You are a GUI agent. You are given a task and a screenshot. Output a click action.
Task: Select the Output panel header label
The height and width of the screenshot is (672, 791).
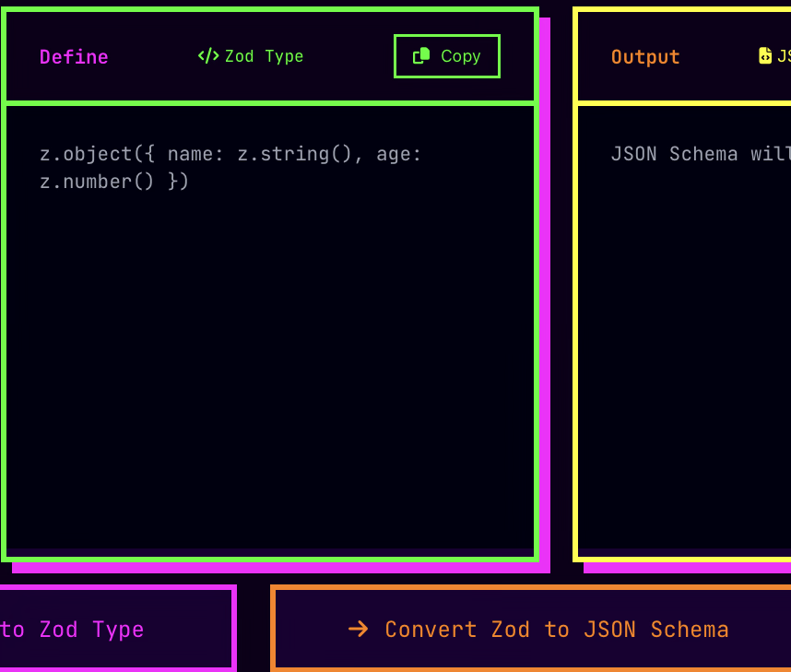click(644, 56)
